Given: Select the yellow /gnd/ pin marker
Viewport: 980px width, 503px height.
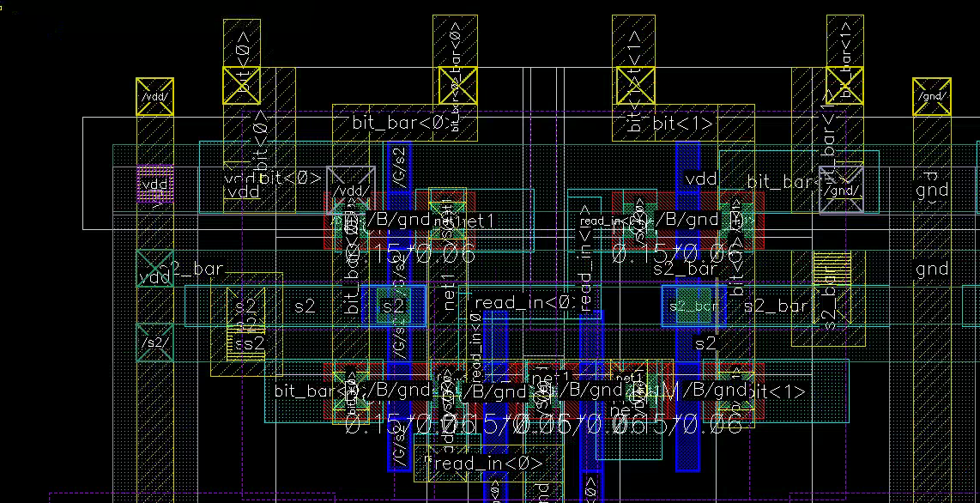Looking at the screenshot, I should [x=931, y=96].
